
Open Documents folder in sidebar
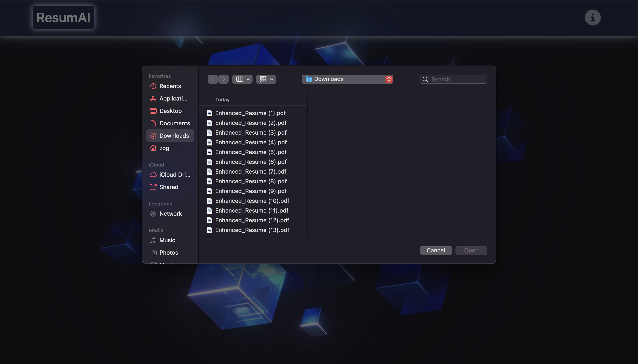[174, 123]
